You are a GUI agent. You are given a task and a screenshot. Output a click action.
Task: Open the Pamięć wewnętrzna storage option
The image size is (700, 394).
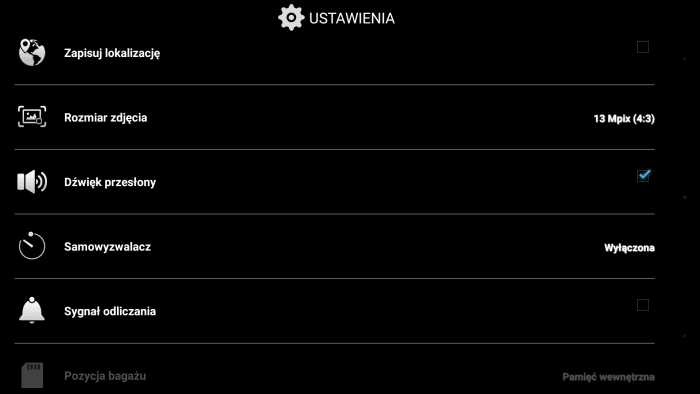(x=608, y=377)
